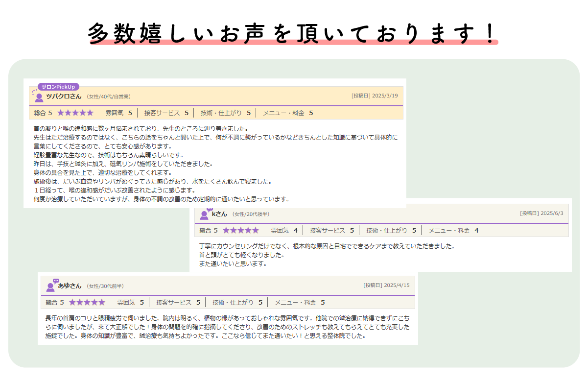Image resolution: width=588 pixels, height=382 pixels.
Task: Click メニュー・料金 4 score in kさん's review
Action: (453, 230)
